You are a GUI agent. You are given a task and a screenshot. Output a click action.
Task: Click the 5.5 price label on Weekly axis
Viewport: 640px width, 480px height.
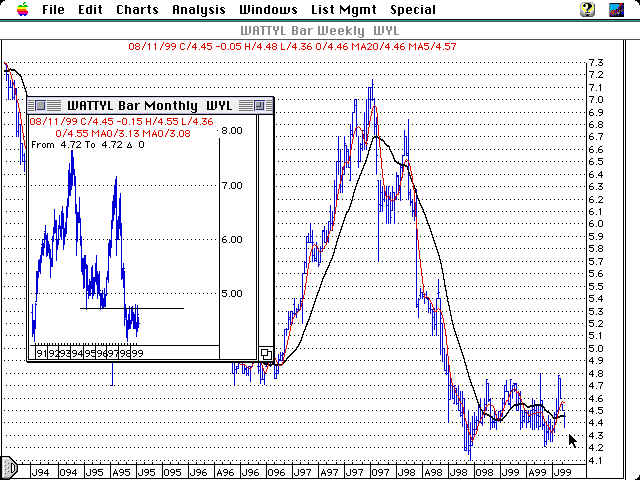pyautogui.click(x=595, y=286)
